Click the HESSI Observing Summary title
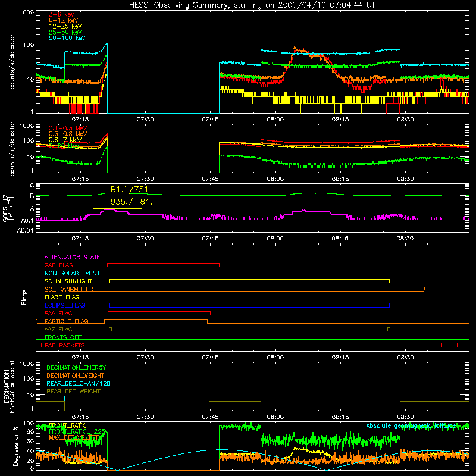Image resolution: width=476 pixels, height=476 pixels. (x=252, y=5)
